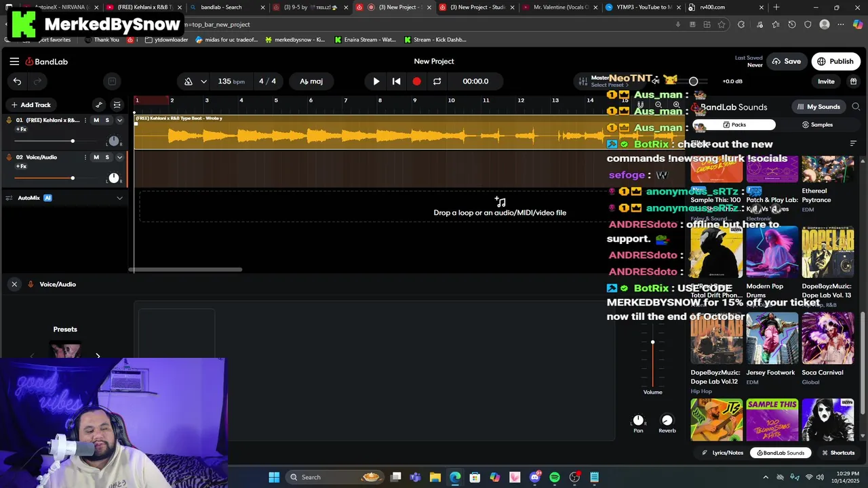Viewport: 868px width, 488px height.
Task: Open the BandLab hamburger menu
Action: (14, 61)
